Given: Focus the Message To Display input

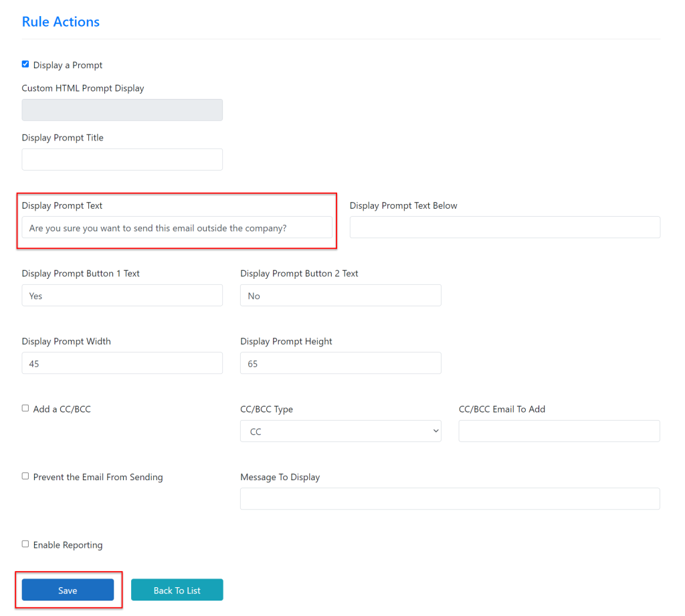Looking at the screenshot, I should tap(450, 498).
